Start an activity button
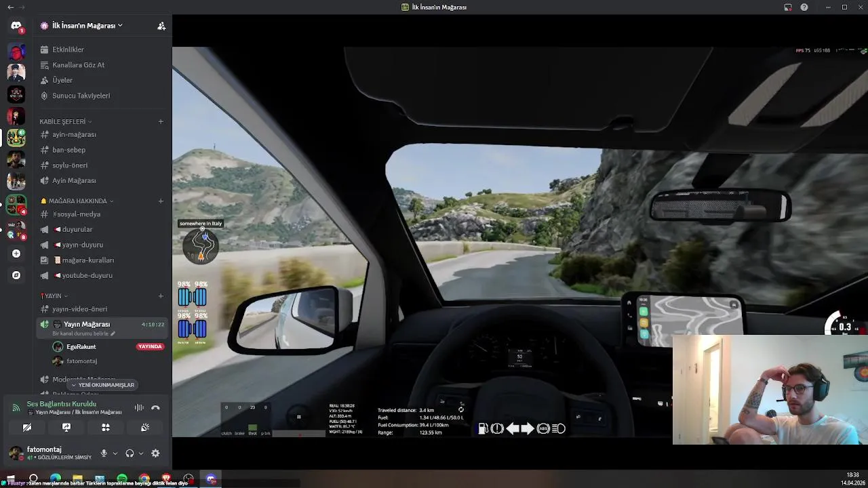Screen dimensions: 868x488 (x=106, y=428)
